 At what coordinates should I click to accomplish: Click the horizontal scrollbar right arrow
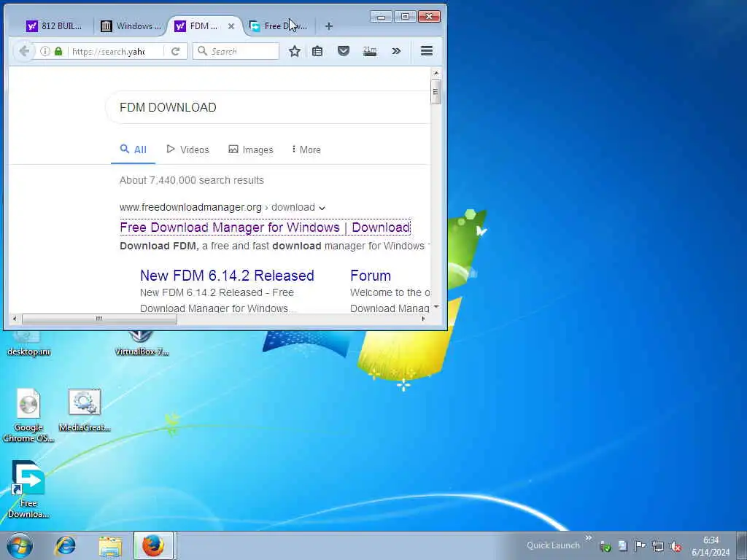424,319
